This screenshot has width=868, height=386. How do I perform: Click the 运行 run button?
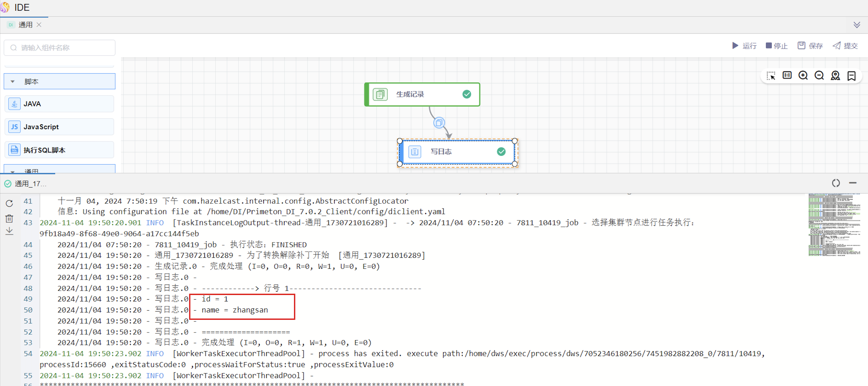pyautogui.click(x=744, y=46)
